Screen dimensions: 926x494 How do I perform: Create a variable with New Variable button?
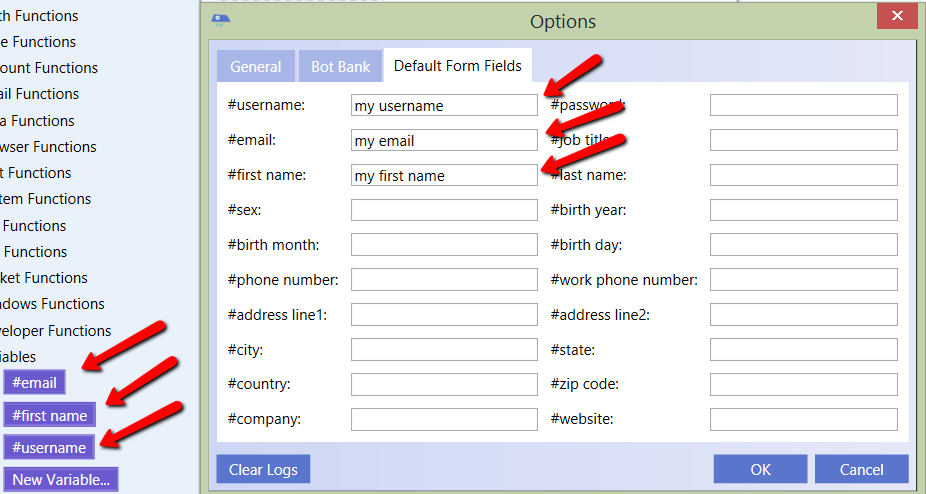[61, 479]
